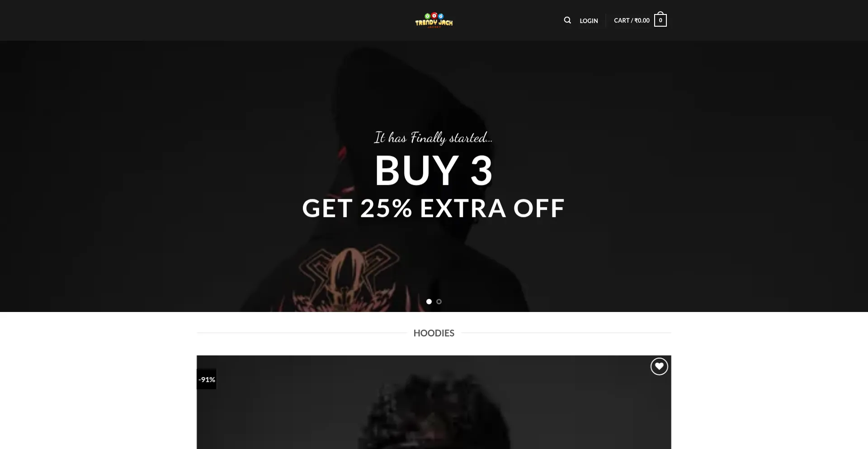The image size is (868, 449).
Task: Open the CART link in header
Action: click(622, 20)
